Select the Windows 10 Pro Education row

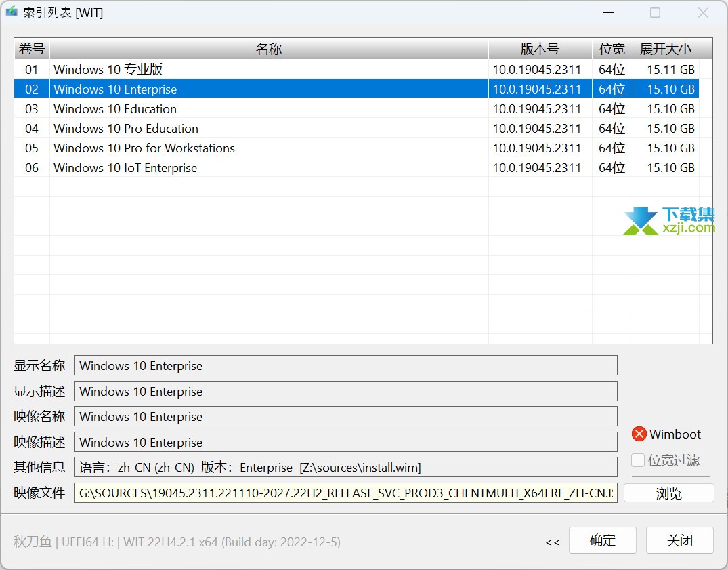click(357, 128)
